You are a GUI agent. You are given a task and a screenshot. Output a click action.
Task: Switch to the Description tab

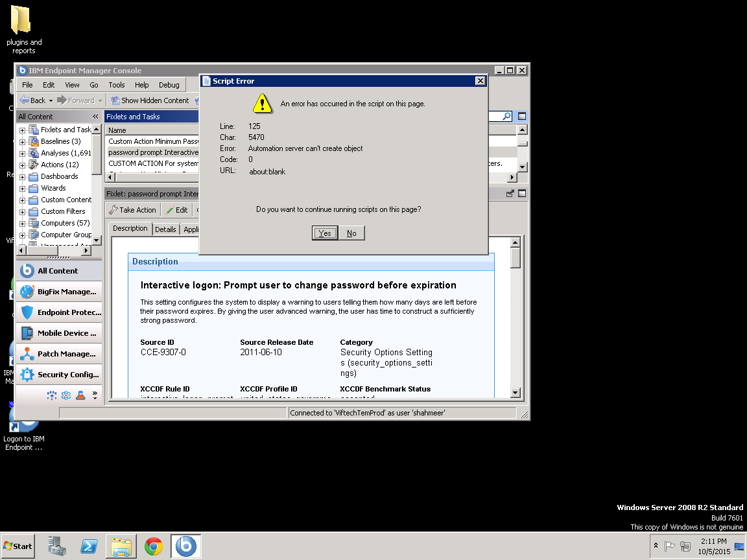click(x=130, y=229)
